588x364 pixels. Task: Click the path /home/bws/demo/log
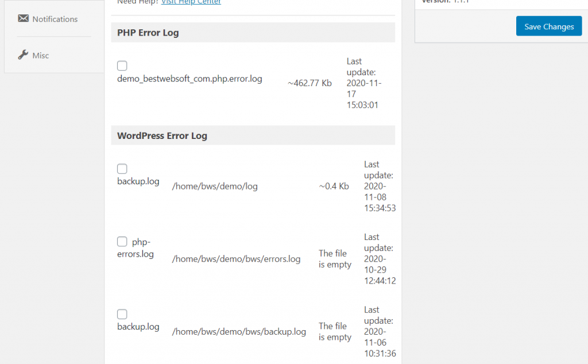click(x=215, y=186)
